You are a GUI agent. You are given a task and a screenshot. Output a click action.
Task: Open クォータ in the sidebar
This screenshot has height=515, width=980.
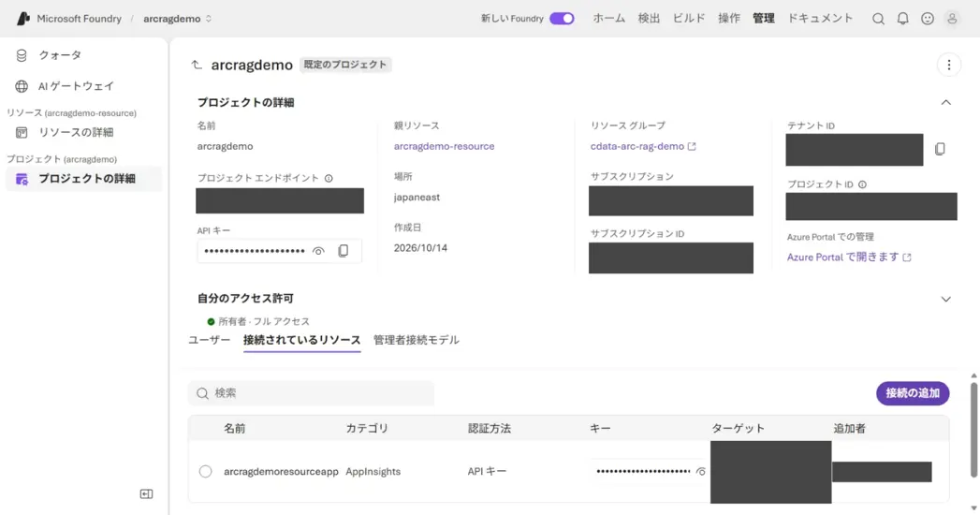(83, 55)
